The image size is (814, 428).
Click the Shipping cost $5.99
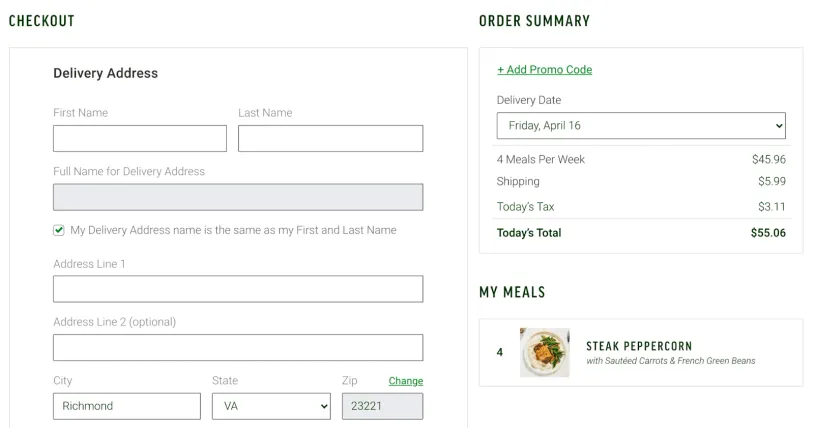pos(771,182)
